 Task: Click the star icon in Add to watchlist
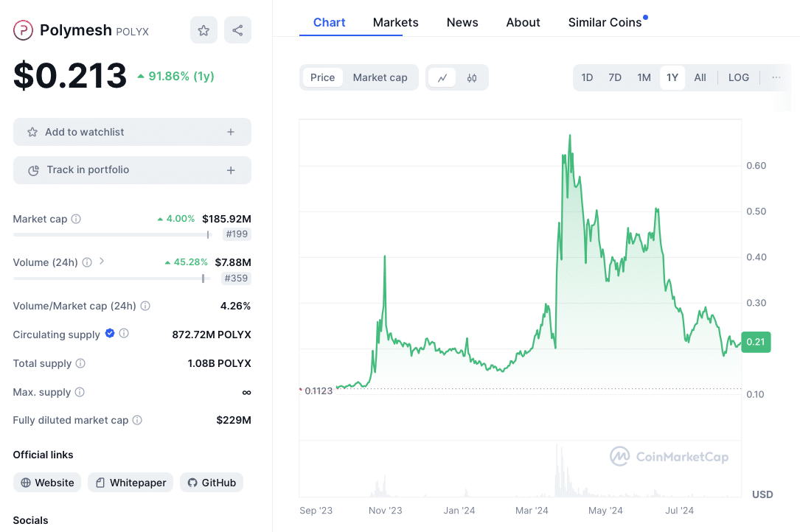point(32,132)
